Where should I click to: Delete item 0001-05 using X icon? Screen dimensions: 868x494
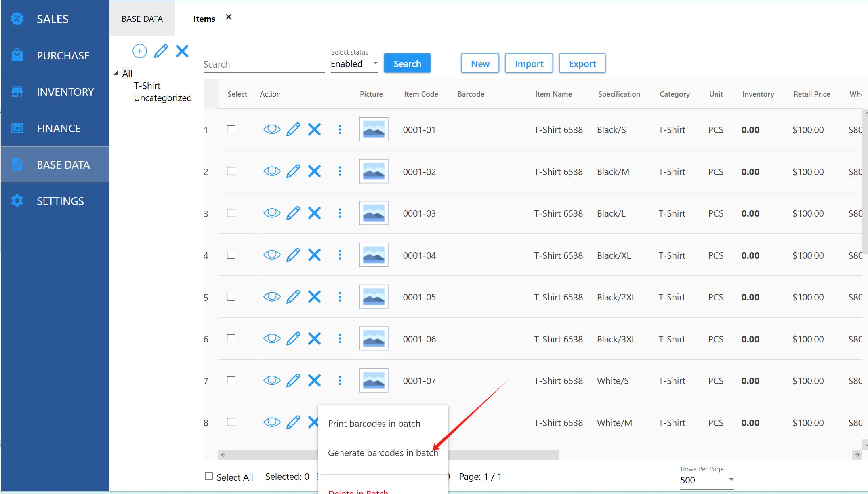[314, 297]
